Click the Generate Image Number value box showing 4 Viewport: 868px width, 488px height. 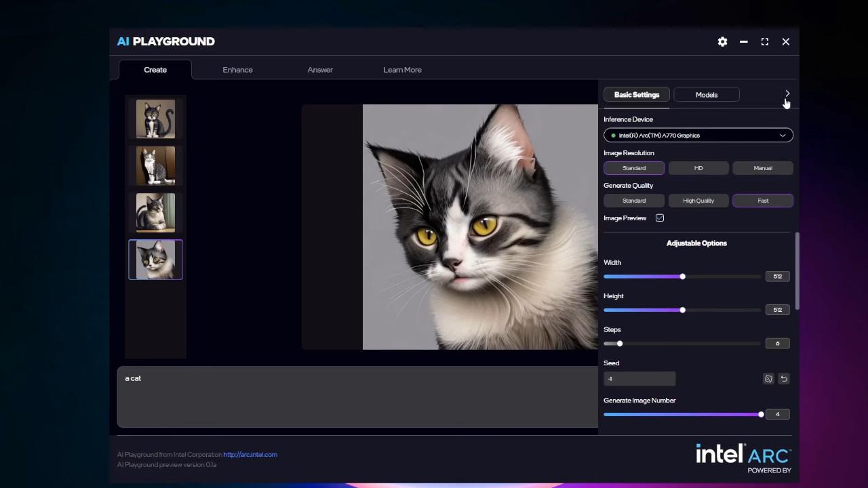(777, 414)
